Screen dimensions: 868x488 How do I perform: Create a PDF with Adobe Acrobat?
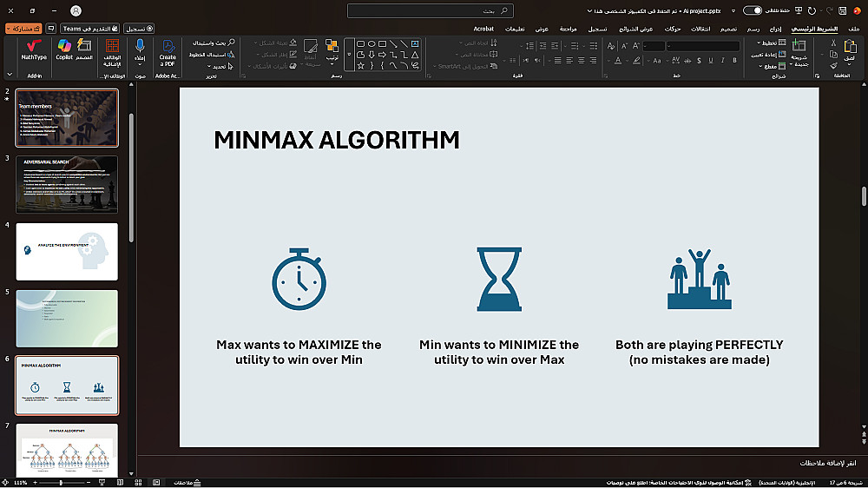(x=168, y=53)
